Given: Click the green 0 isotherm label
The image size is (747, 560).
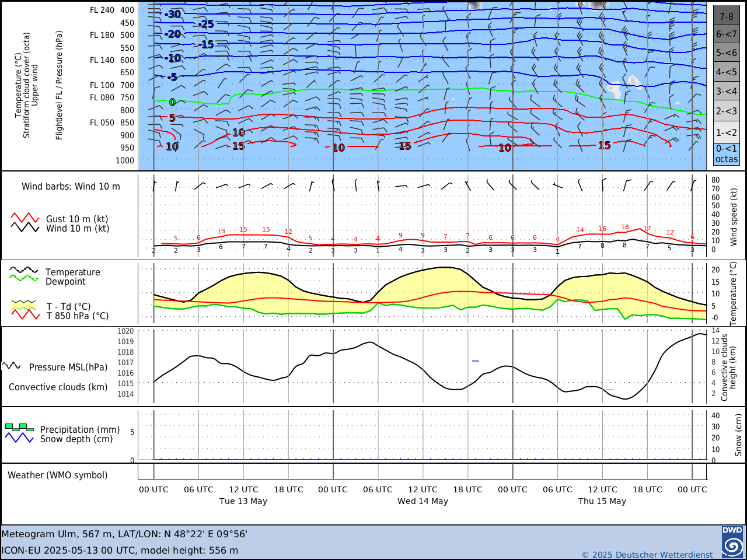Looking at the screenshot, I should (172, 103).
